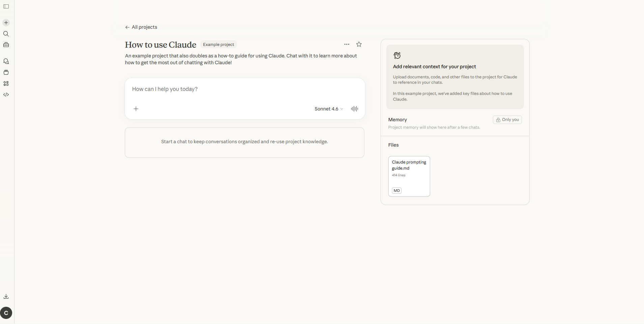Go back to All projects

point(141,27)
